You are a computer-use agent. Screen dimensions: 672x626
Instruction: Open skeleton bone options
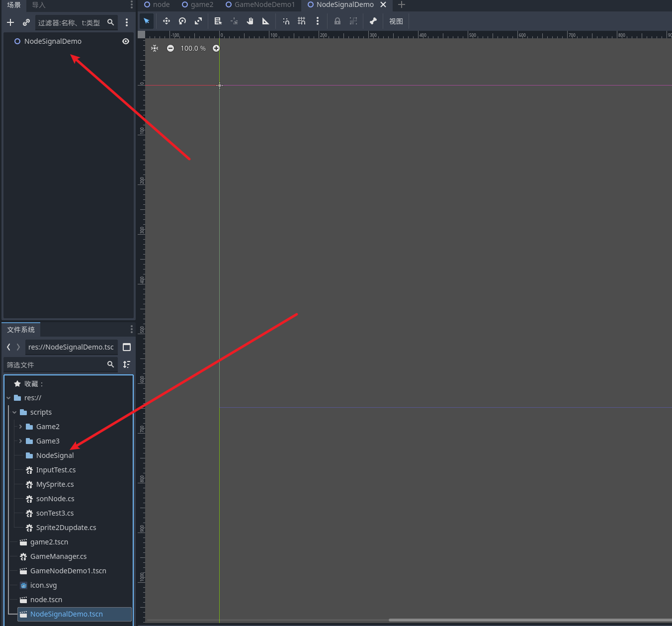click(x=373, y=21)
